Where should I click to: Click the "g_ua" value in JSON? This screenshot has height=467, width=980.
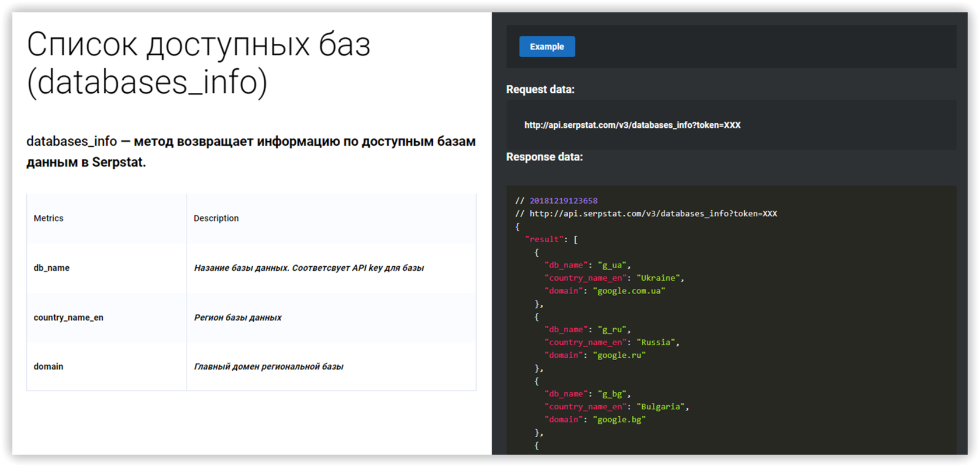[x=612, y=265]
